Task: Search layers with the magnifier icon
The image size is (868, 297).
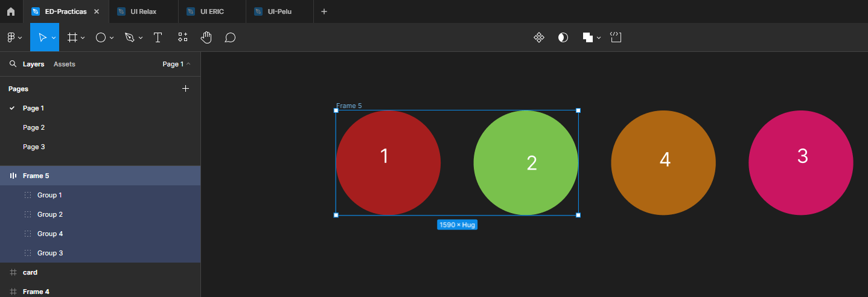Action: 13,63
